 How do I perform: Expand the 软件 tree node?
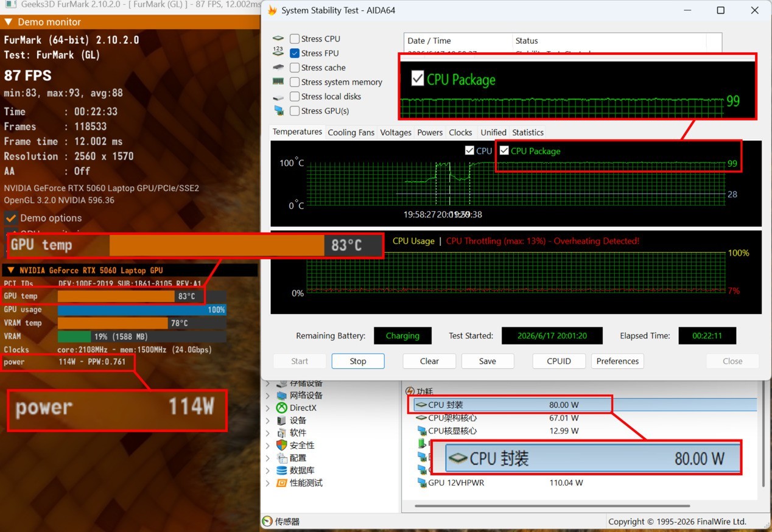268,433
